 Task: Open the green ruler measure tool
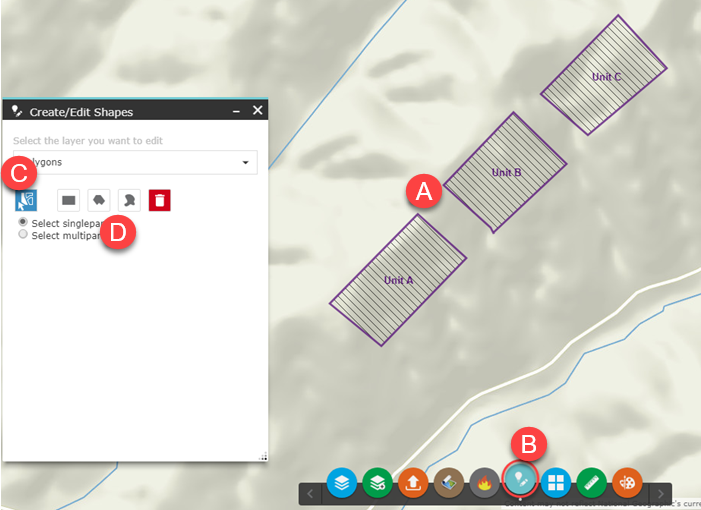(591, 483)
